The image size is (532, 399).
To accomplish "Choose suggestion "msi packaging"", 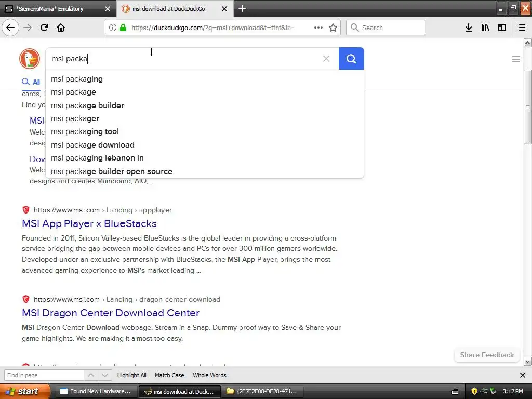I will [x=205, y=79].
